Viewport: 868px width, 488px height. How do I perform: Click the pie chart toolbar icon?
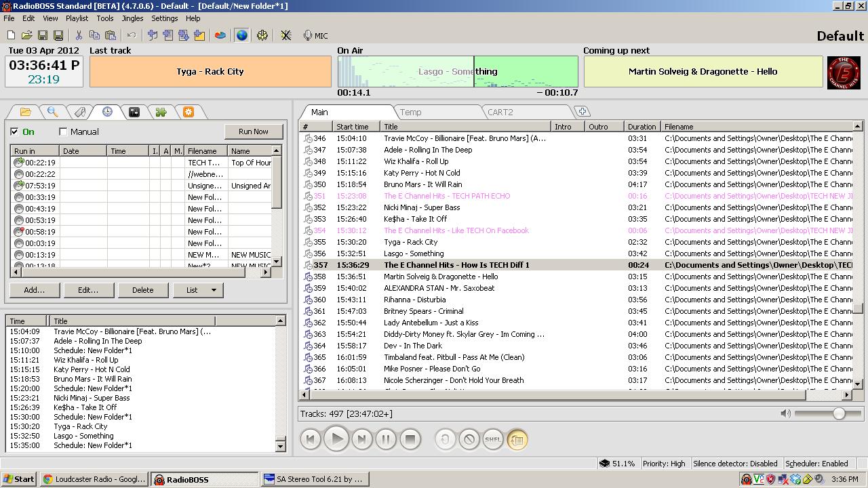220,35
